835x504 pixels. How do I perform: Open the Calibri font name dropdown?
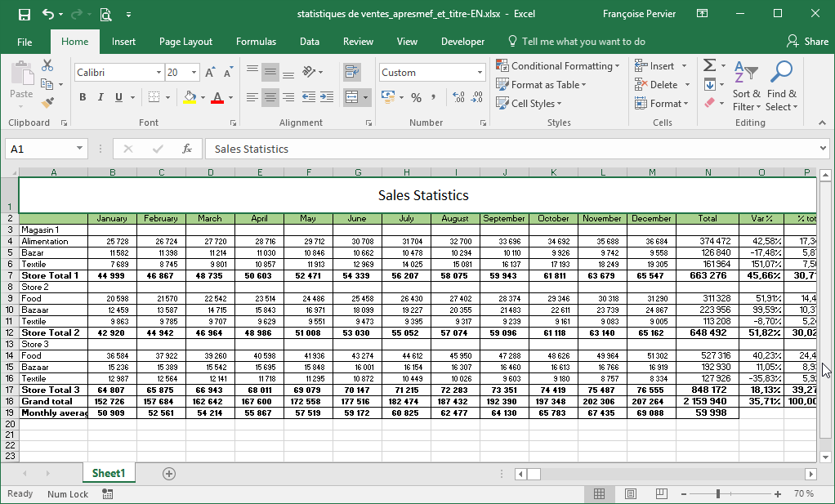point(159,73)
